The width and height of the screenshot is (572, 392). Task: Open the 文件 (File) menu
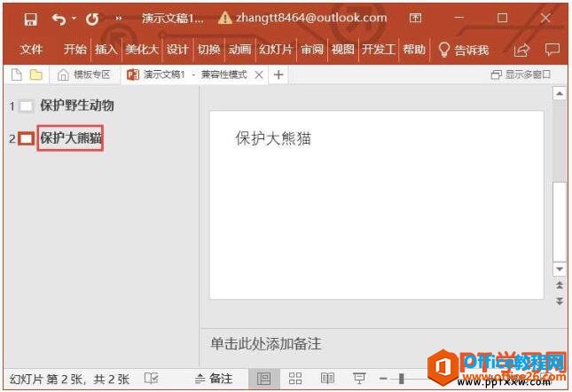[31, 50]
